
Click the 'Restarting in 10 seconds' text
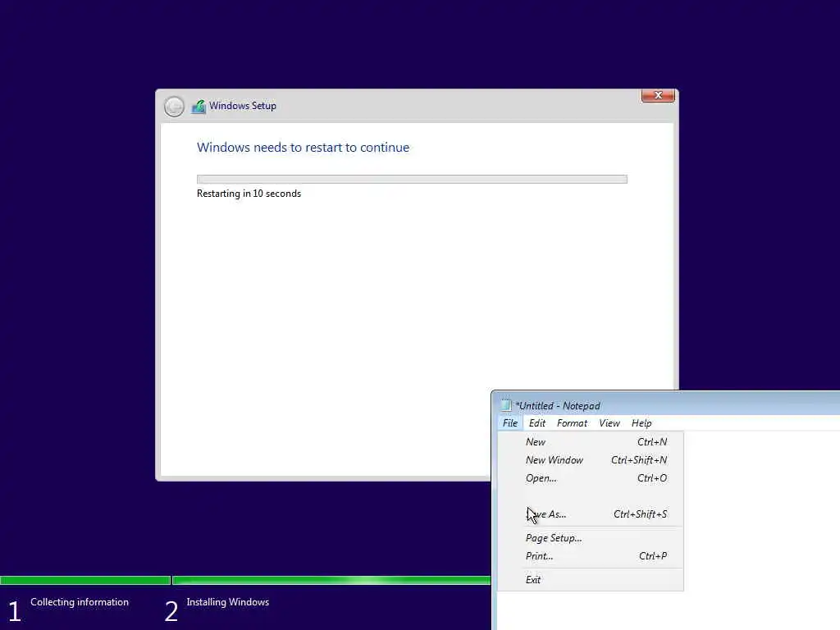[249, 194]
